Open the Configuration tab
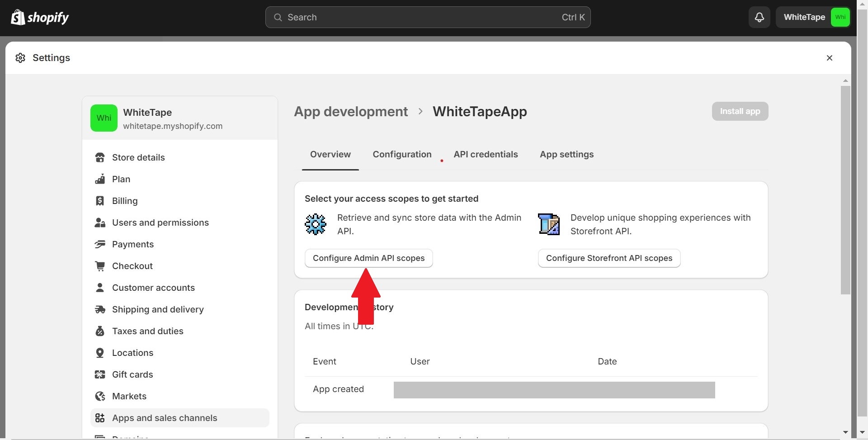 [402, 154]
